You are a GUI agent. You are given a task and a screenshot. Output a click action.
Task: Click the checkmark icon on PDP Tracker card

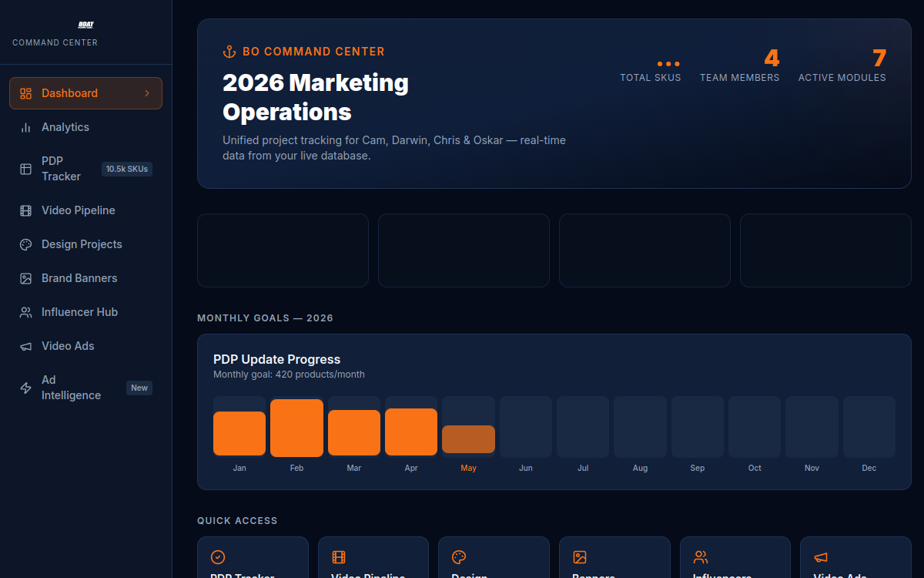point(218,557)
